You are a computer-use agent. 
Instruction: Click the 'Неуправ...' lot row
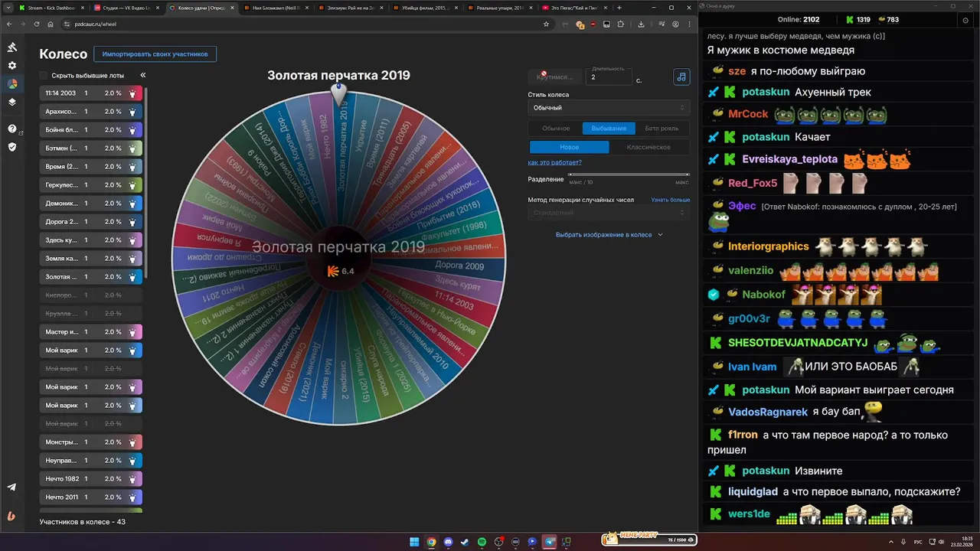click(90, 461)
